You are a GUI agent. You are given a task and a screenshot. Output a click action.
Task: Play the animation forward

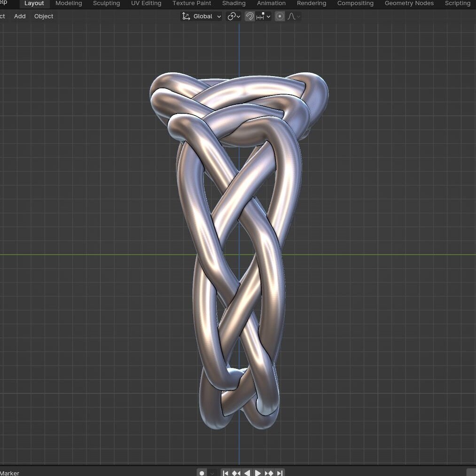click(x=258, y=473)
